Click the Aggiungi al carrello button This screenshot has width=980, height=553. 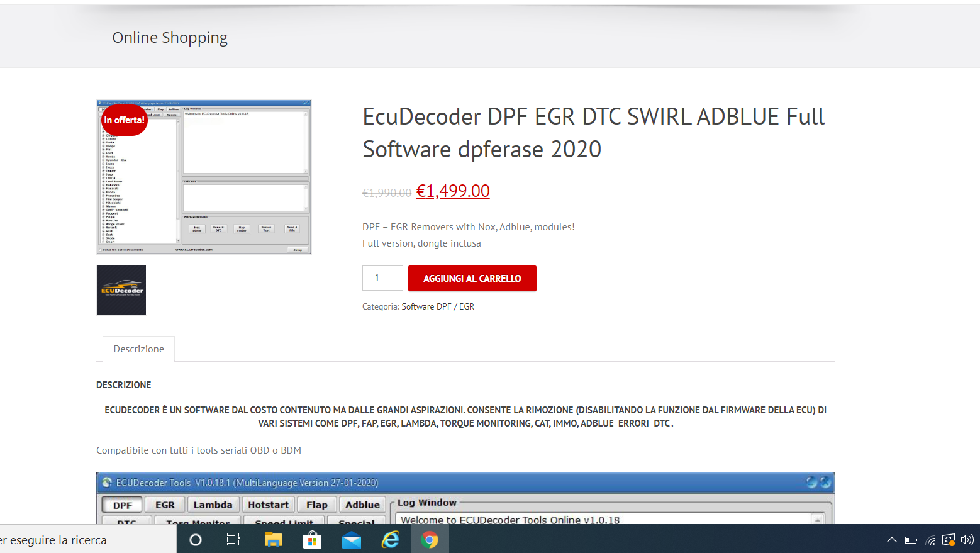[472, 278]
